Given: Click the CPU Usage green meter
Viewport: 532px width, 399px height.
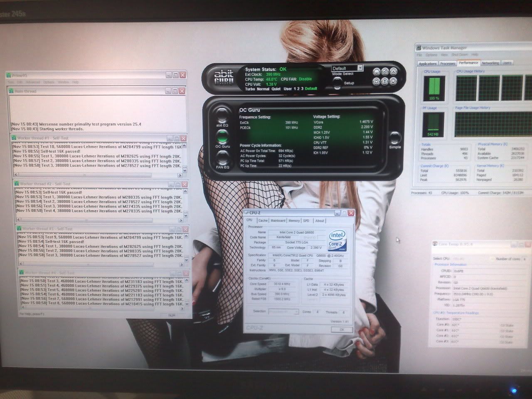Looking at the screenshot, I should 433,88.
